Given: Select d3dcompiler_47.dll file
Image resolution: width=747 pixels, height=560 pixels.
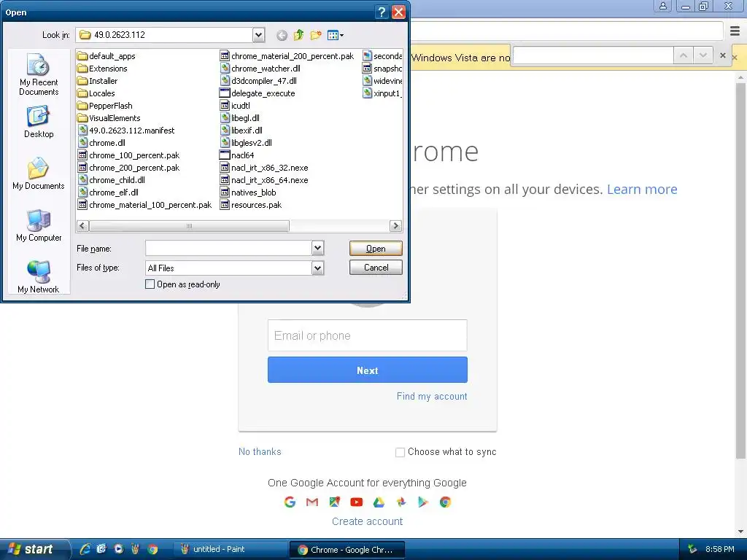Looking at the screenshot, I should [x=258, y=81].
